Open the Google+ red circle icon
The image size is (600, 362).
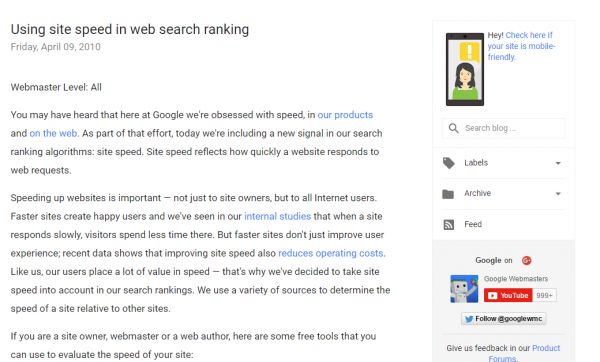[527, 261]
